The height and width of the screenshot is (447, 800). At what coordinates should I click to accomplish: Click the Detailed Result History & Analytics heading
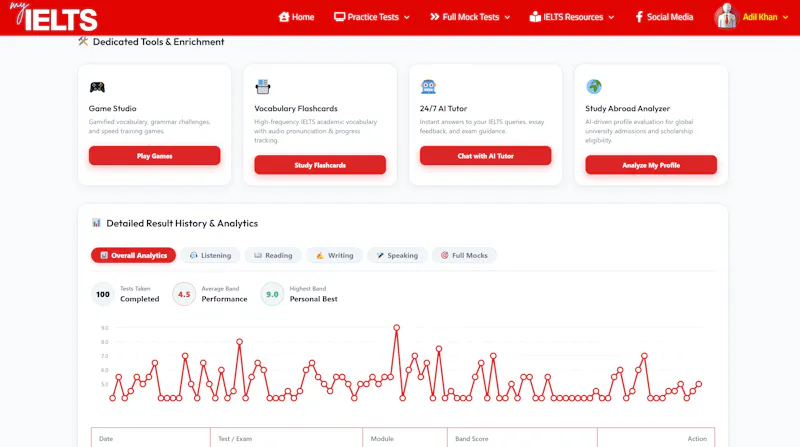point(182,223)
